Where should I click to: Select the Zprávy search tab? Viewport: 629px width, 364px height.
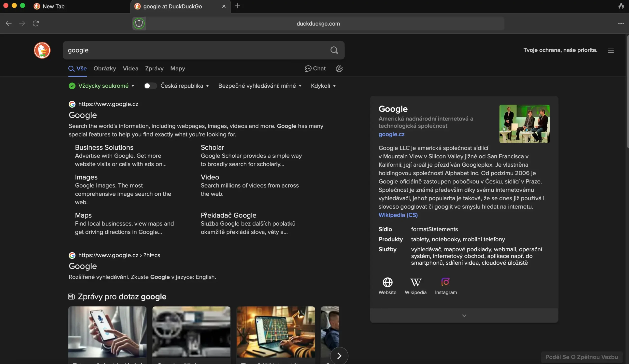(154, 68)
